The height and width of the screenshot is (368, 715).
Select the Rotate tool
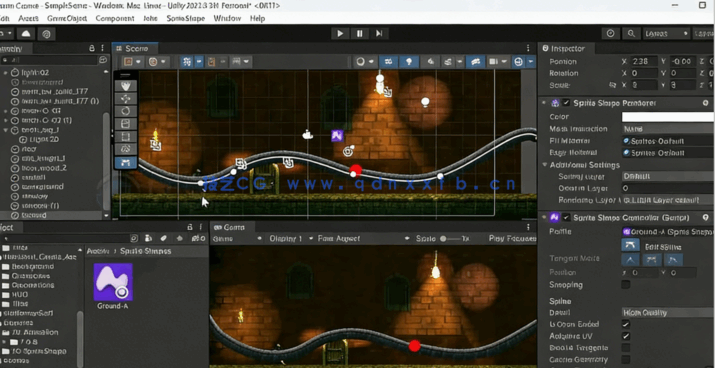pos(125,111)
